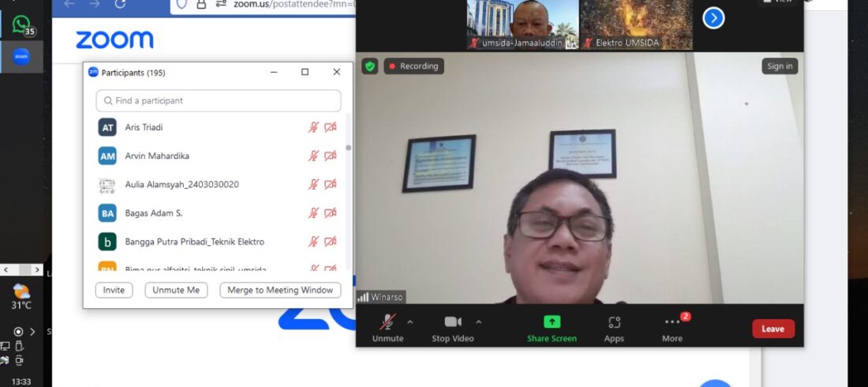Select the name Bagas Adam S.

click(x=154, y=213)
